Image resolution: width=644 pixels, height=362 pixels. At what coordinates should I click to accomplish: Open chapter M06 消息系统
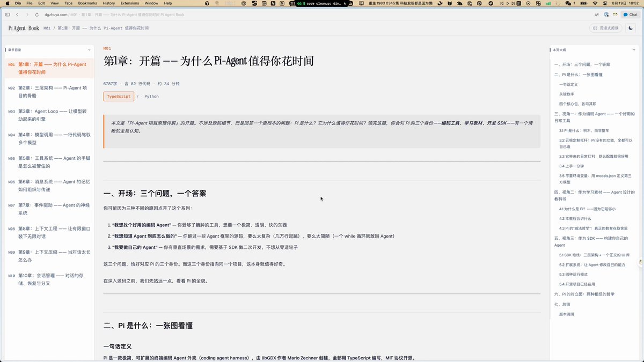point(49,186)
